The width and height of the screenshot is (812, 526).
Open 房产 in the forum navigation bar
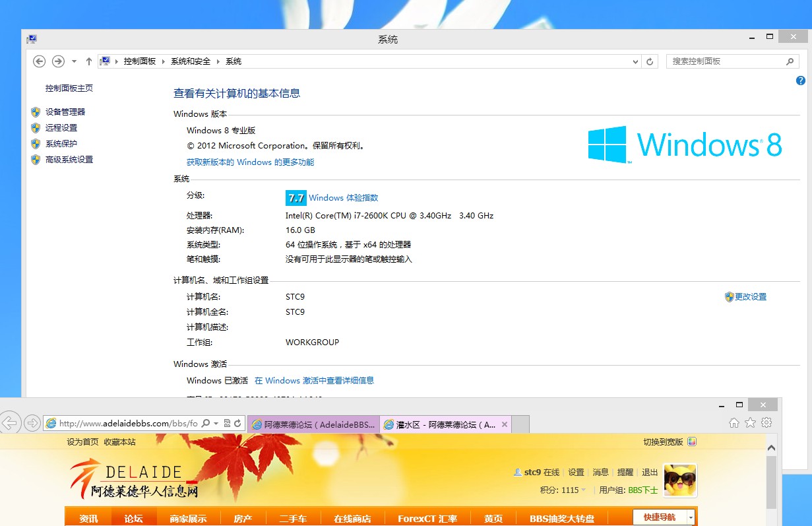pyautogui.click(x=243, y=519)
